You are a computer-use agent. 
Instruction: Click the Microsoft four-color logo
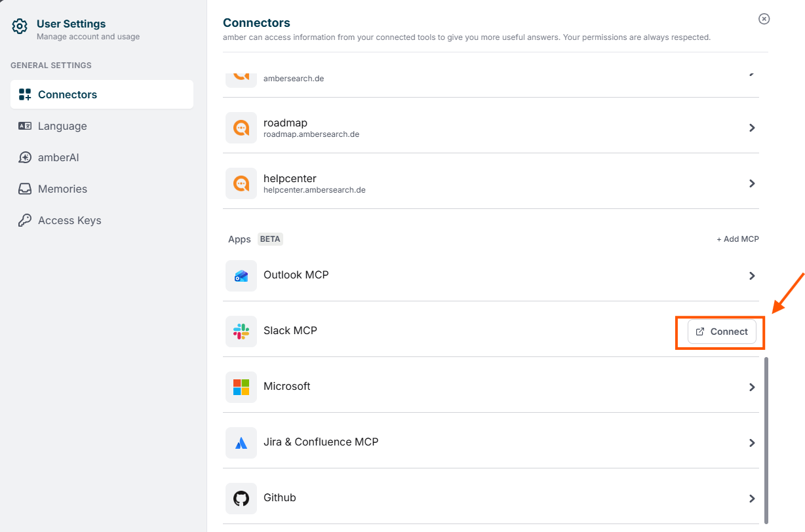coord(241,387)
